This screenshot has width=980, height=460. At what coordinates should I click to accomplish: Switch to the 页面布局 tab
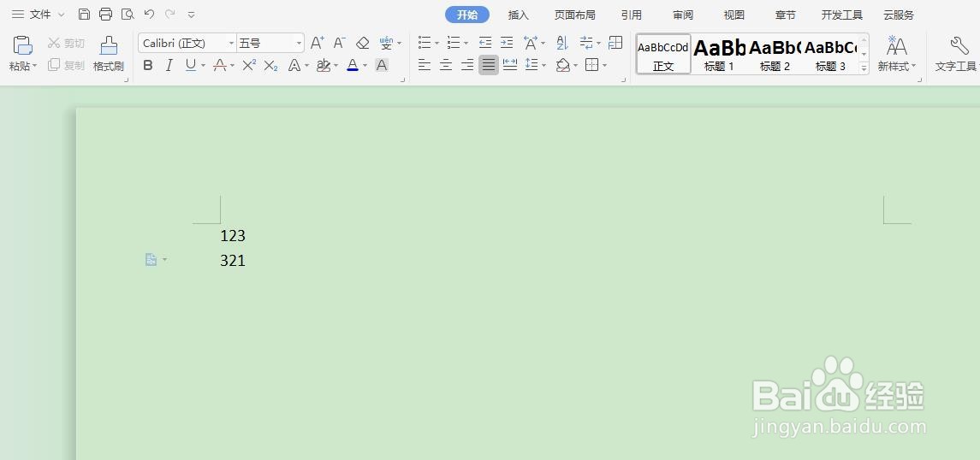[x=575, y=15]
